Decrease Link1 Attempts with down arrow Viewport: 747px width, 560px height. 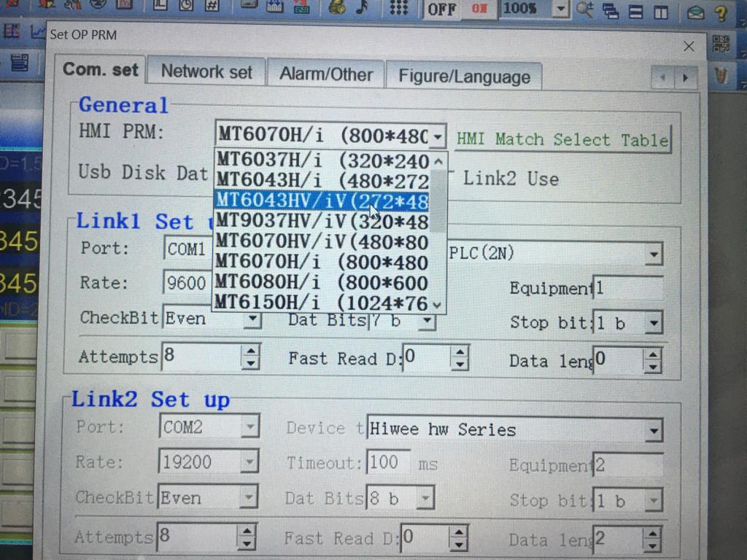(x=251, y=364)
